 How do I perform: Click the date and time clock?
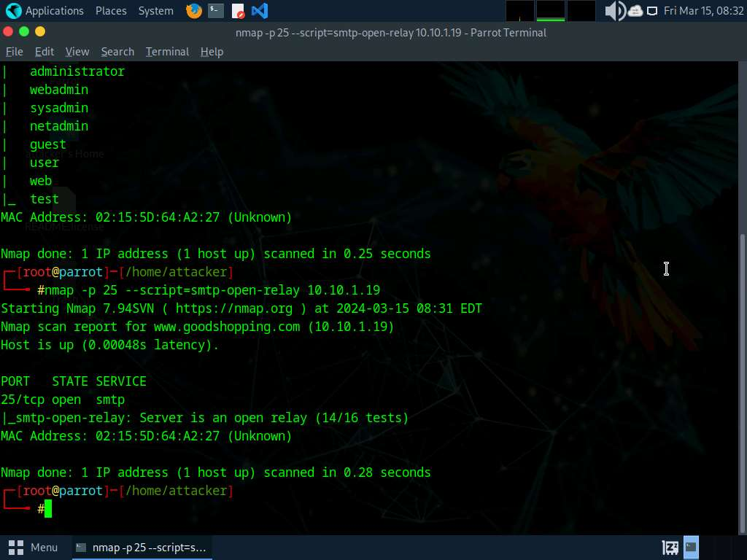[x=703, y=11]
